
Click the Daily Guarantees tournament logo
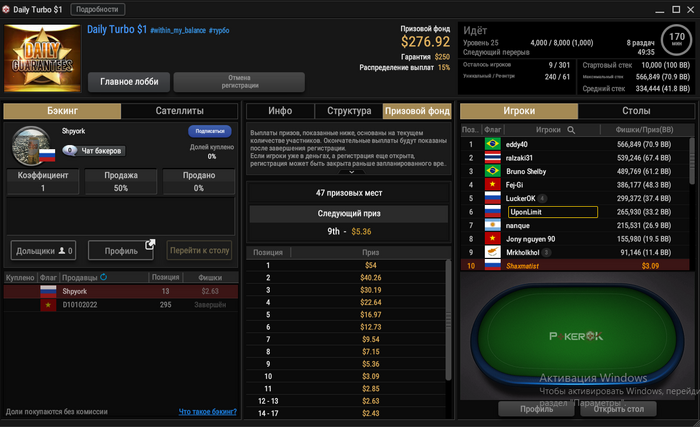click(42, 58)
